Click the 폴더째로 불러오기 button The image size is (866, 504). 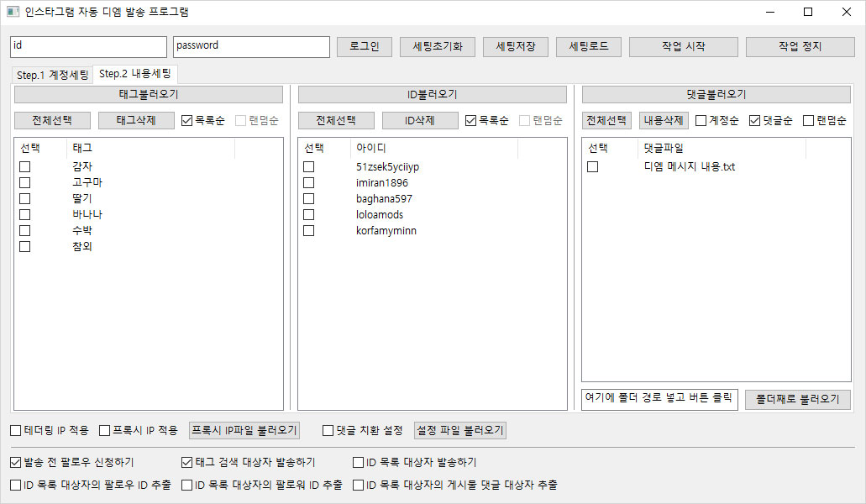[x=798, y=399]
